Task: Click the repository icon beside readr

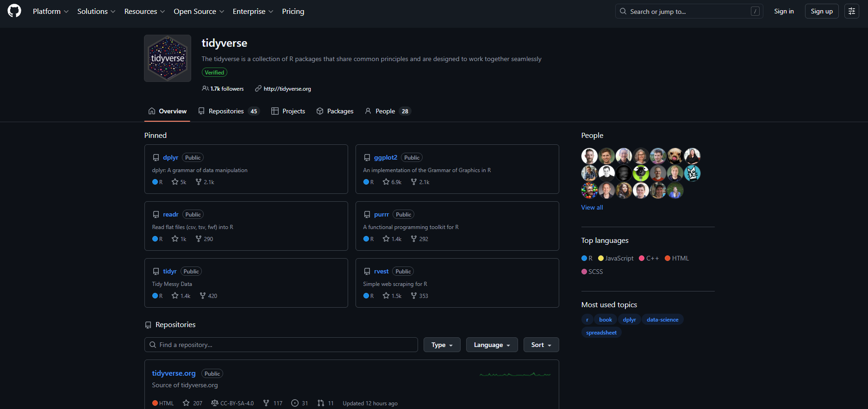Action: pos(156,215)
